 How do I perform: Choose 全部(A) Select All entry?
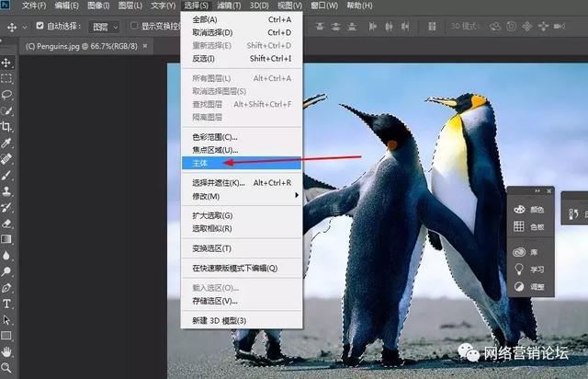pyautogui.click(x=242, y=19)
